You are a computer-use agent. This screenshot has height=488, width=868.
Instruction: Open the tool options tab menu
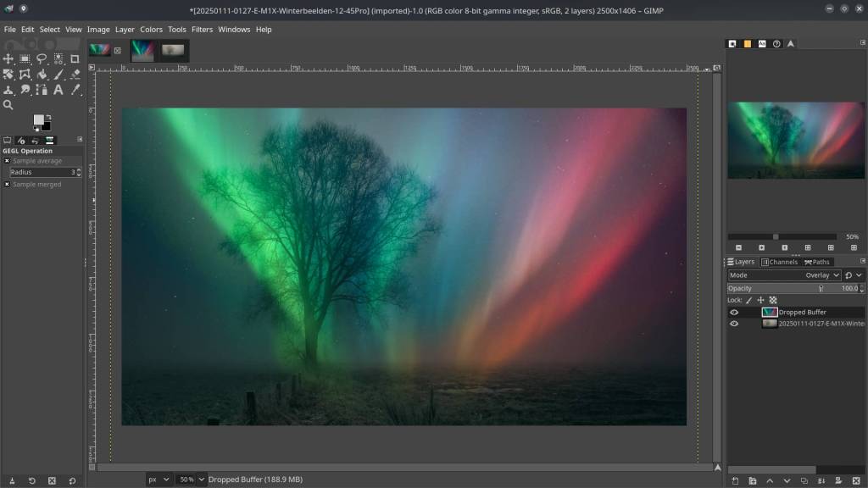click(x=80, y=140)
